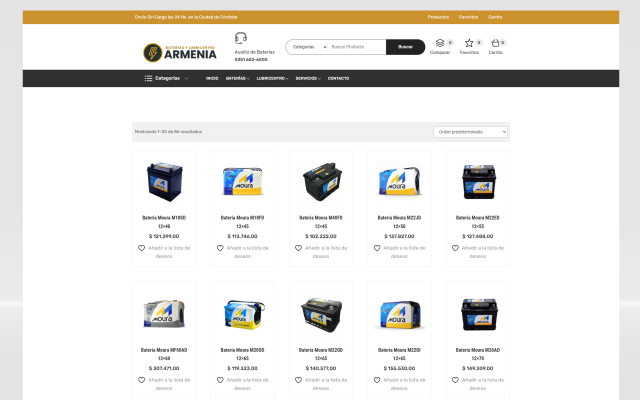Click the Batería Moura M22GI title link

coord(399,354)
